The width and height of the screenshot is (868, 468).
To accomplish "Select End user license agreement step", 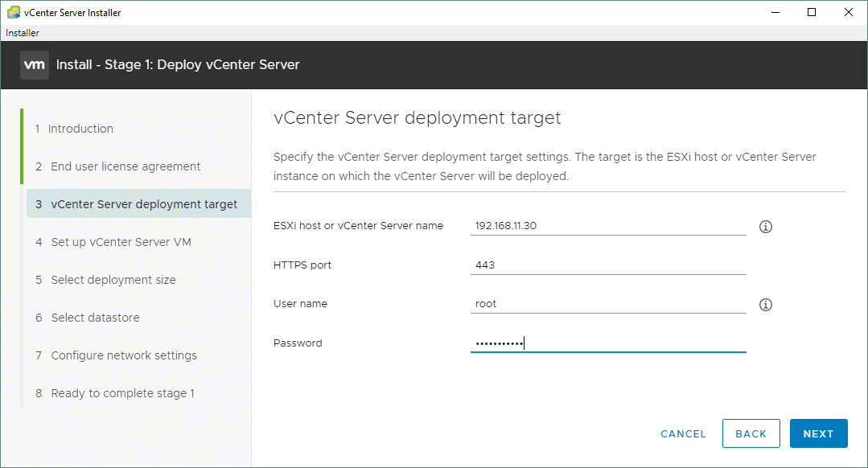I will pos(125,166).
